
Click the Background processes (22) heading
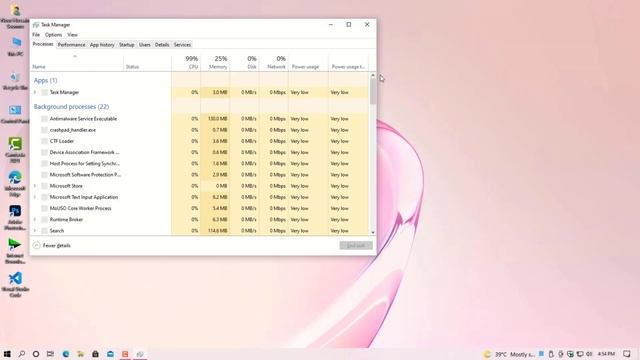[x=71, y=107]
